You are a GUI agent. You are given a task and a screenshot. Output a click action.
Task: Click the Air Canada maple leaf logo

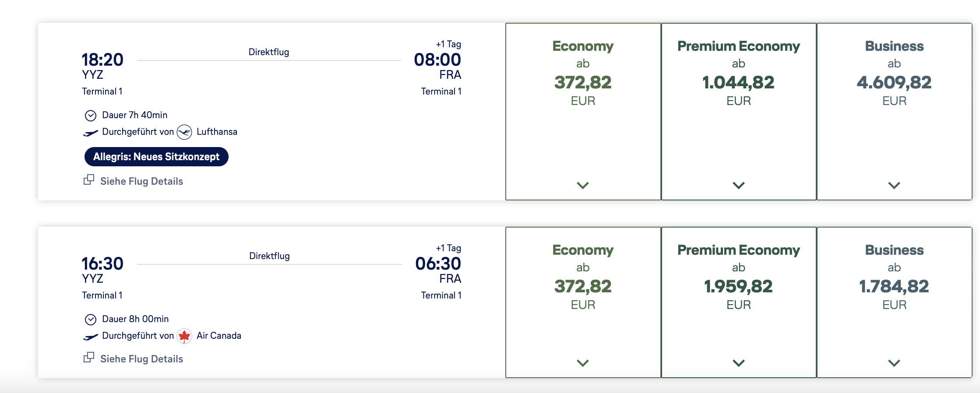pyautogui.click(x=184, y=336)
